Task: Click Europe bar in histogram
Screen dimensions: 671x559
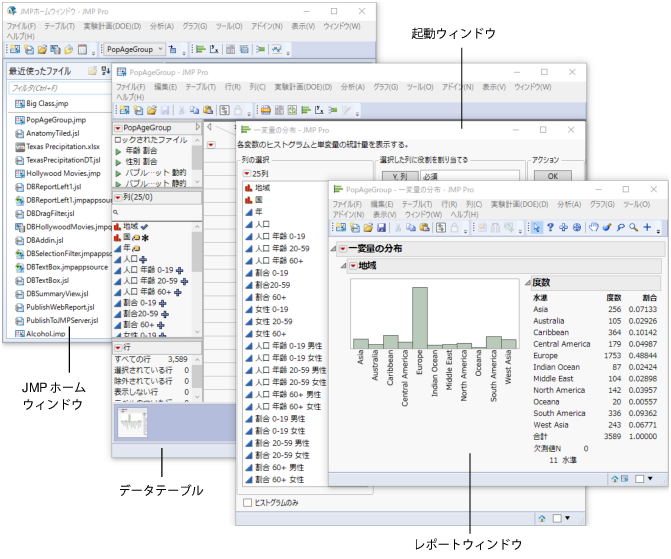Action: [420, 317]
